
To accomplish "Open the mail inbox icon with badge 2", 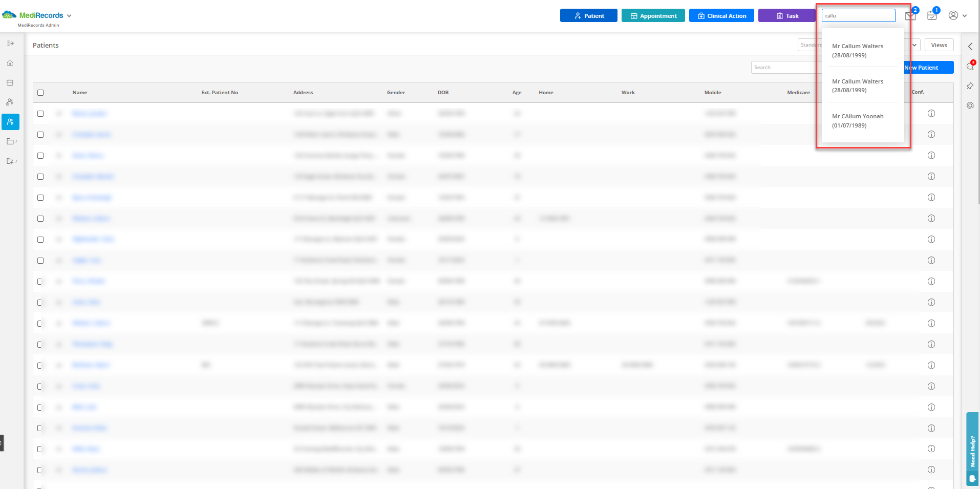I will (911, 15).
